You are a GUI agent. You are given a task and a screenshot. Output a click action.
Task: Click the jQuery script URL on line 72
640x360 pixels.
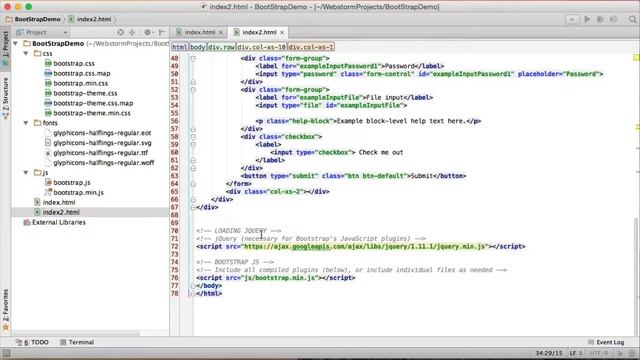click(x=364, y=247)
